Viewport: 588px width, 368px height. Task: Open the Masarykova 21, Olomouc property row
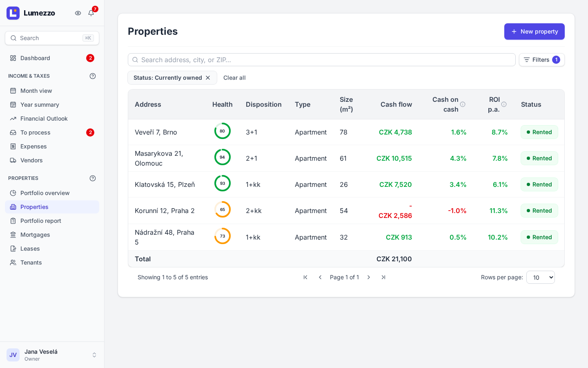click(346, 158)
